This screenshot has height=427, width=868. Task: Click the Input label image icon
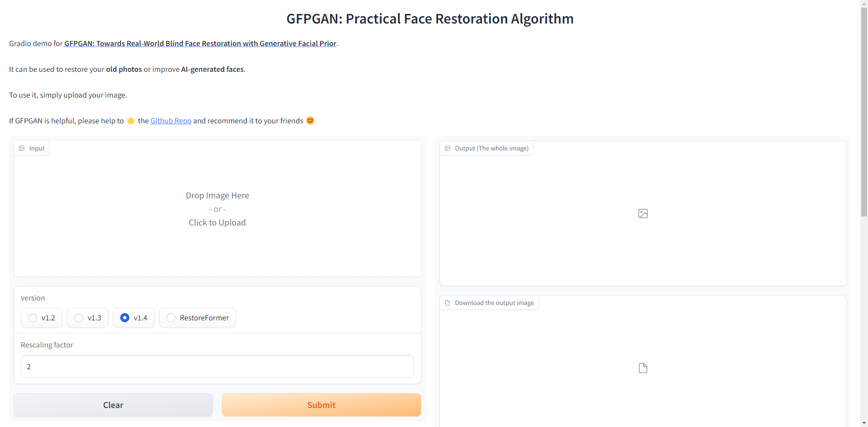(22, 148)
